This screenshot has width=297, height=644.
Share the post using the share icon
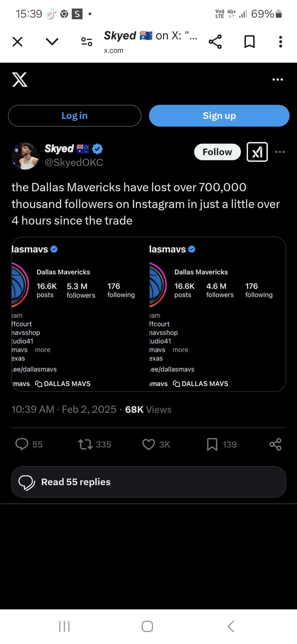pyautogui.click(x=275, y=444)
